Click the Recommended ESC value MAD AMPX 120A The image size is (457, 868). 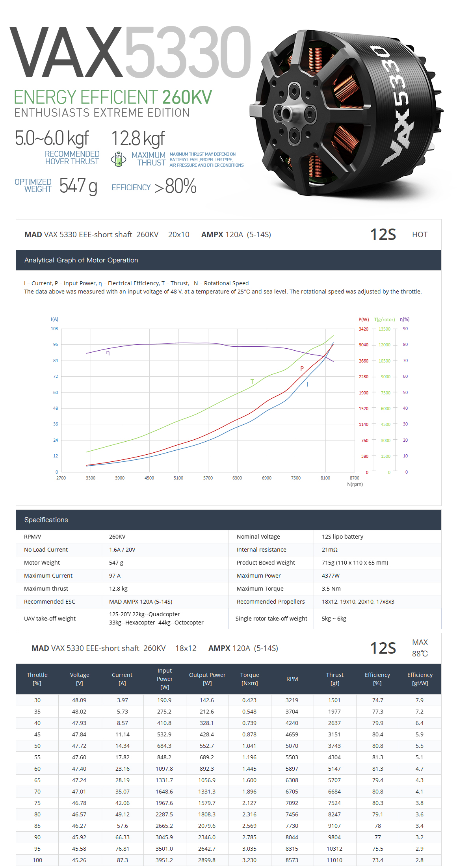pyautogui.click(x=141, y=602)
